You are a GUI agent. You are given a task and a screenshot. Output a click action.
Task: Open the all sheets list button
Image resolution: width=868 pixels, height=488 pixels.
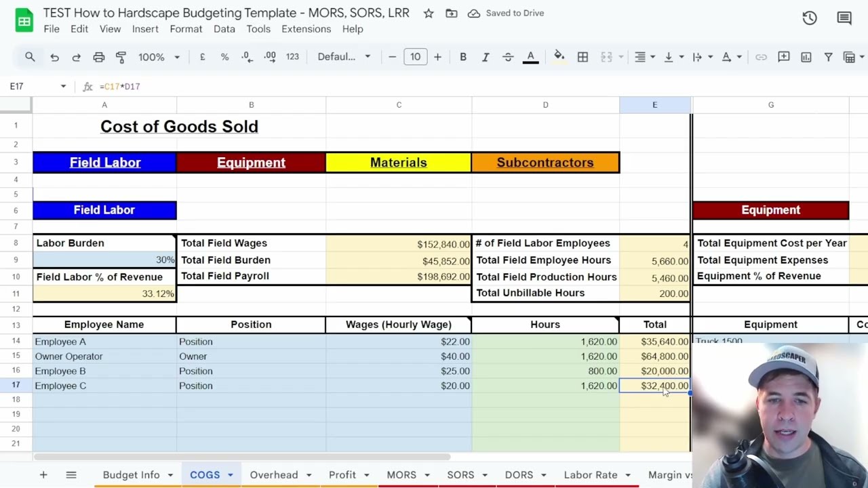(71, 475)
